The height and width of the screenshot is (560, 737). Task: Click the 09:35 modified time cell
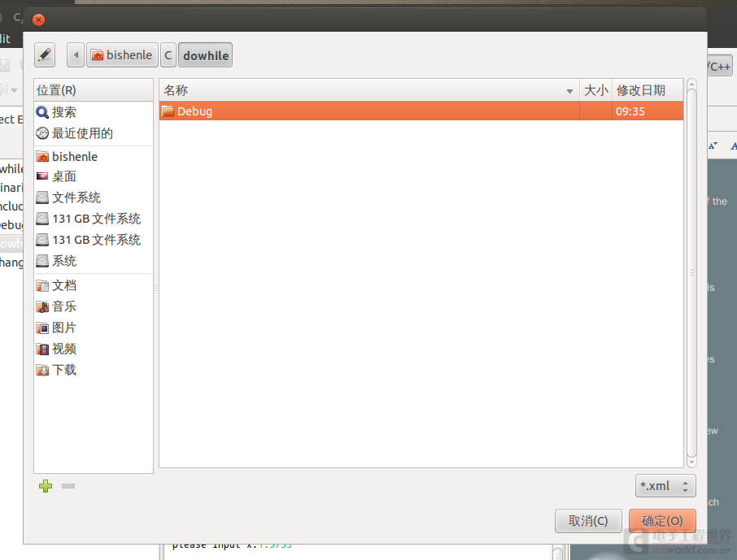[x=648, y=111]
